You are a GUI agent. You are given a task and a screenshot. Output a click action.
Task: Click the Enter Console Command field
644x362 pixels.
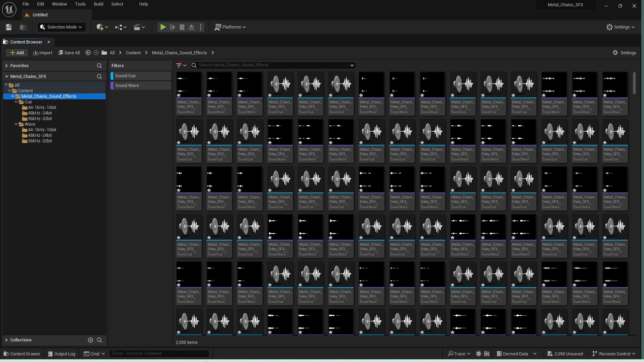[x=159, y=353]
